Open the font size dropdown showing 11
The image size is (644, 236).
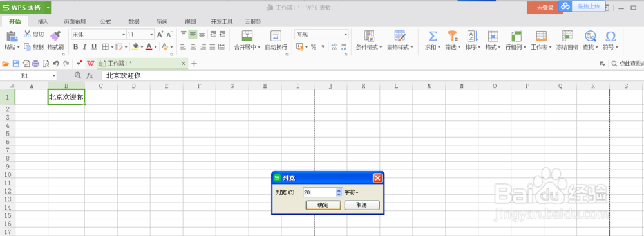click(151, 35)
